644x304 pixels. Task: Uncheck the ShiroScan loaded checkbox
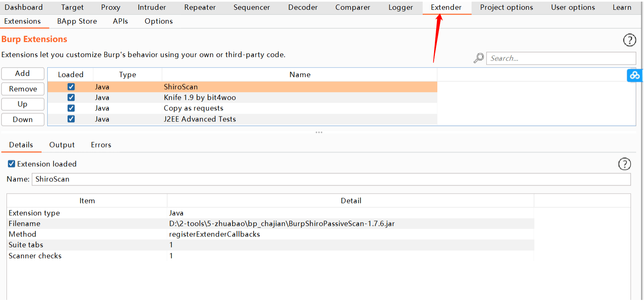(x=71, y=87)
